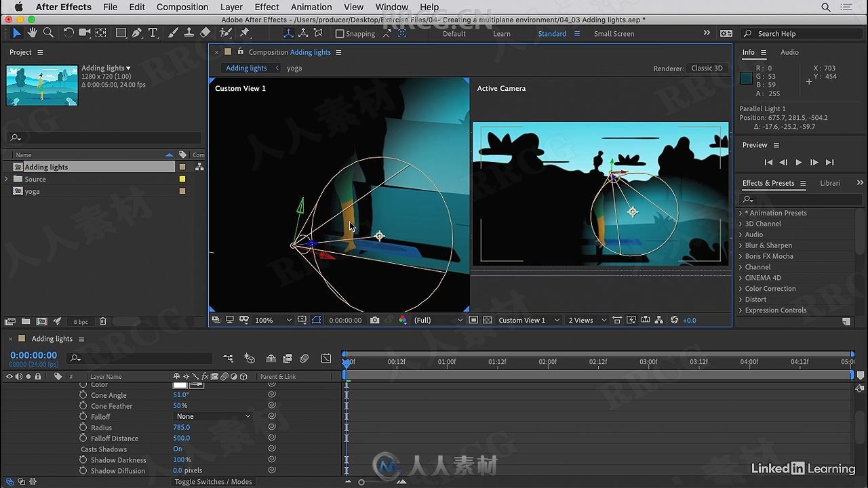Screen dimensions: 868x488
Task: Click Toggle Switches / Modes button
Action: [x=213, y=482]
